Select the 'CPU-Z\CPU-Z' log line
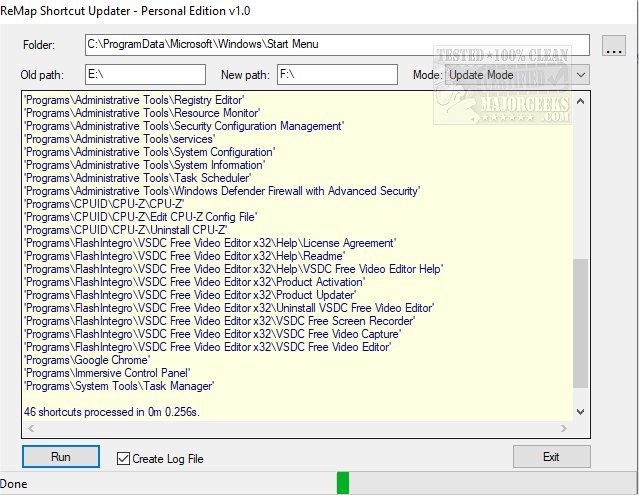 104,204
